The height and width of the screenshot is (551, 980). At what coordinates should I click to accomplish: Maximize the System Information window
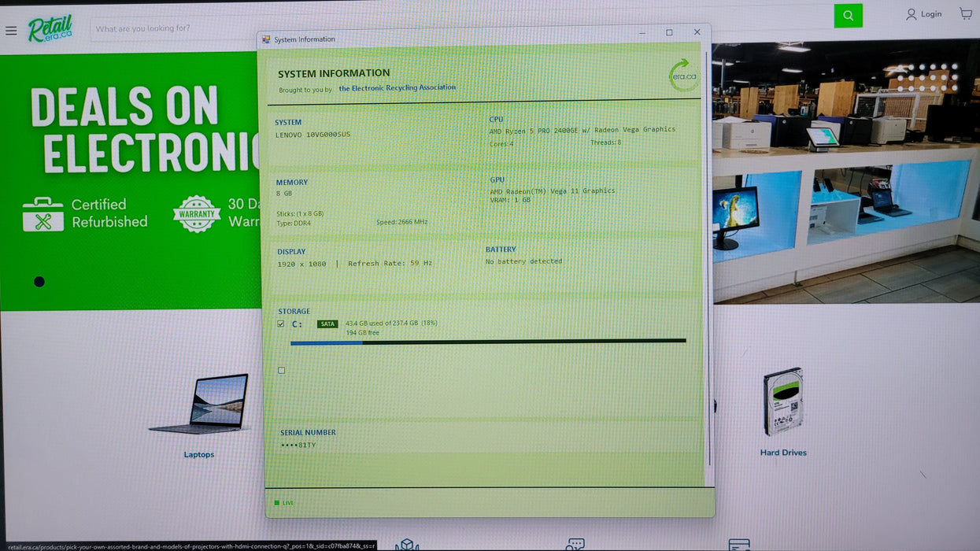click(x=669, y=32)
